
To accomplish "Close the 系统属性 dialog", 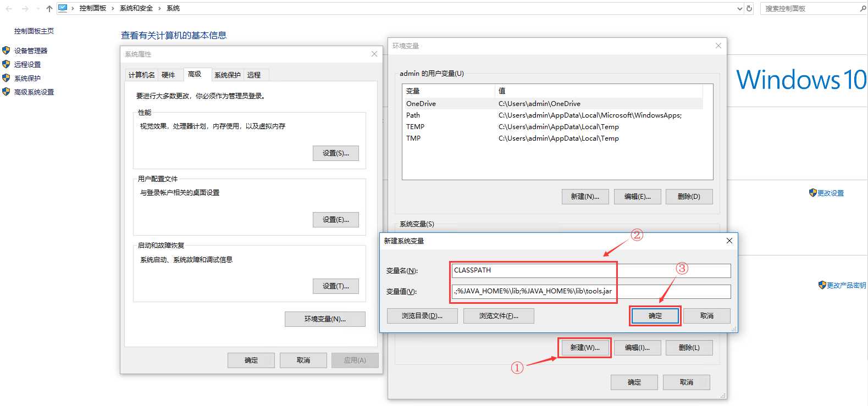I will click(374, 54).
